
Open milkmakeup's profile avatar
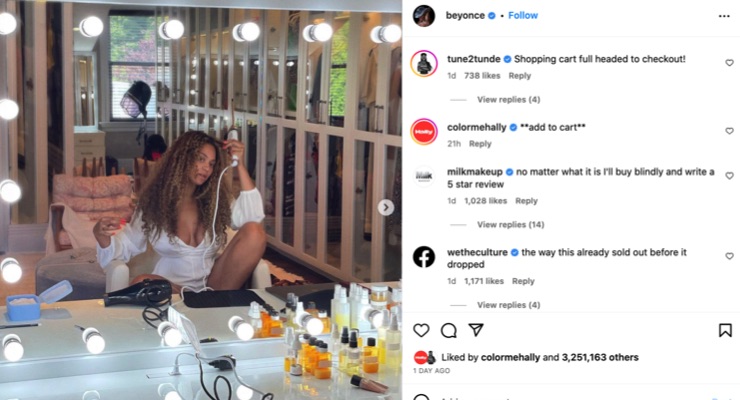424,176
